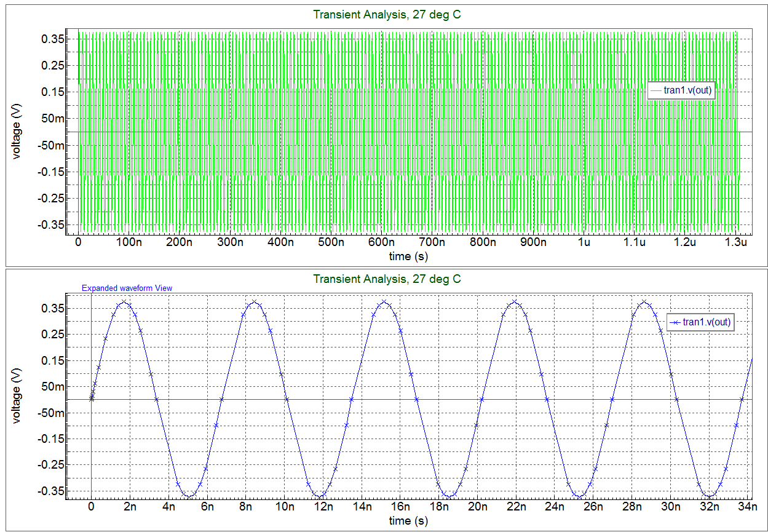This screenshot has width=768, height=532.
Task: Click the 10n tick label on bottom plot
Action: (x=285, y=507)
